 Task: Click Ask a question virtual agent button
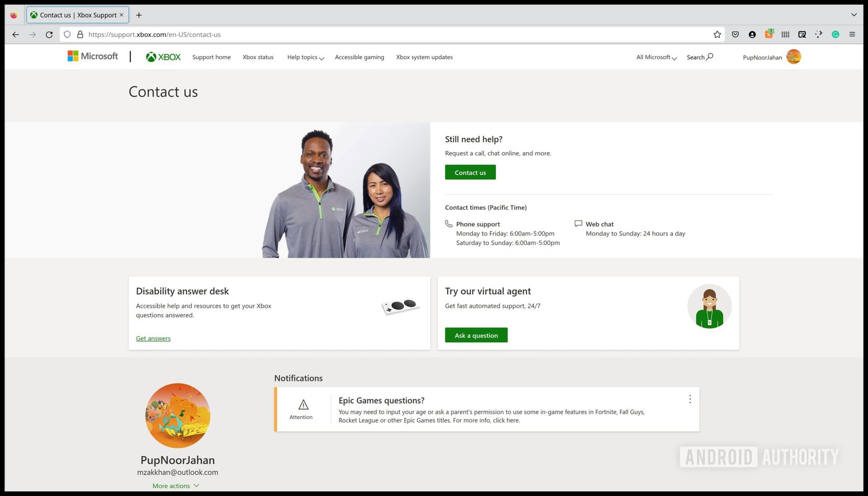[476, 335]
